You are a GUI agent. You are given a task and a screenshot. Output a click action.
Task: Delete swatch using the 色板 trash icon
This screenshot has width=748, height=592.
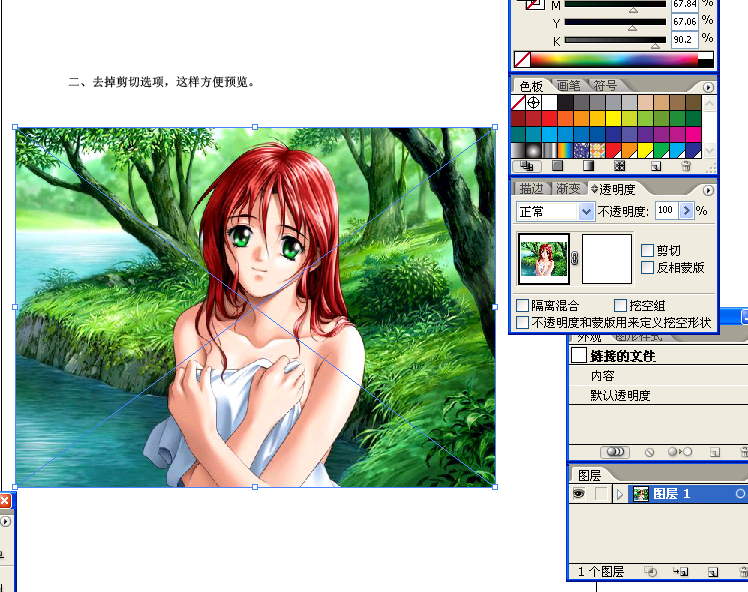coord(686,166)
